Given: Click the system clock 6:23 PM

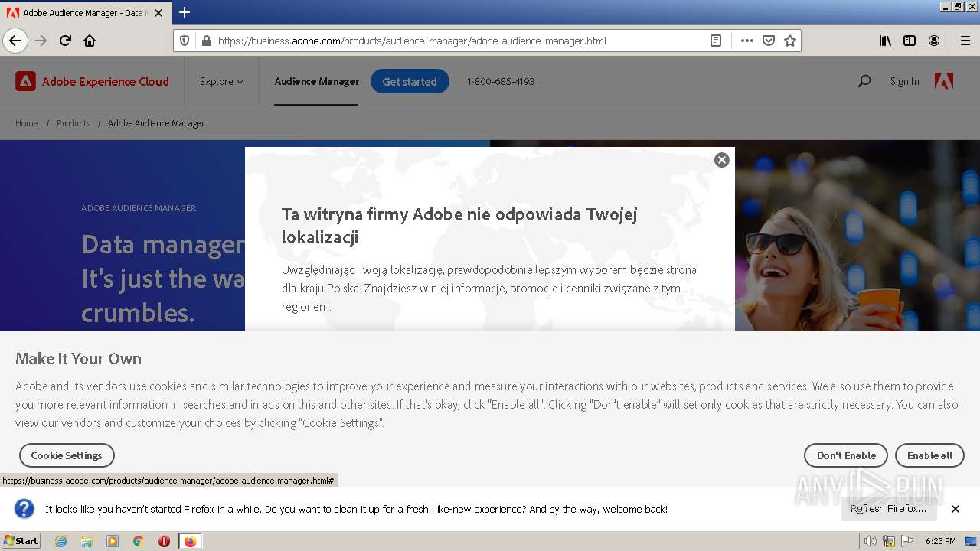Looking at the screenshot, I should coord(940,541).
